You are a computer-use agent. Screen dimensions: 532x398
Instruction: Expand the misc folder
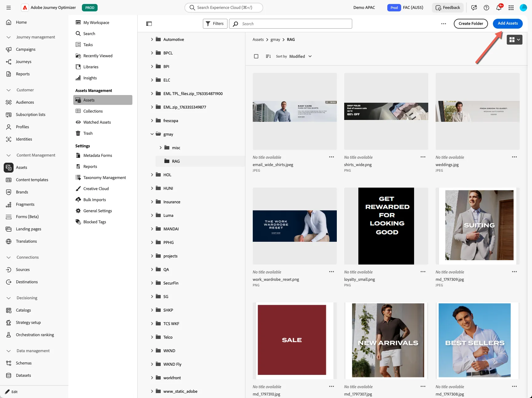coord(160,148)
